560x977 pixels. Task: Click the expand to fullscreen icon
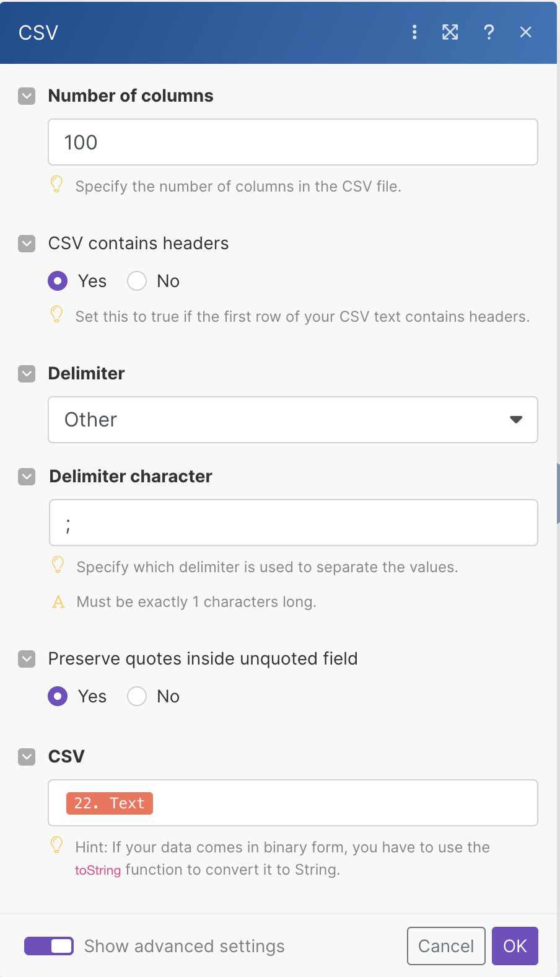[450, 32]
